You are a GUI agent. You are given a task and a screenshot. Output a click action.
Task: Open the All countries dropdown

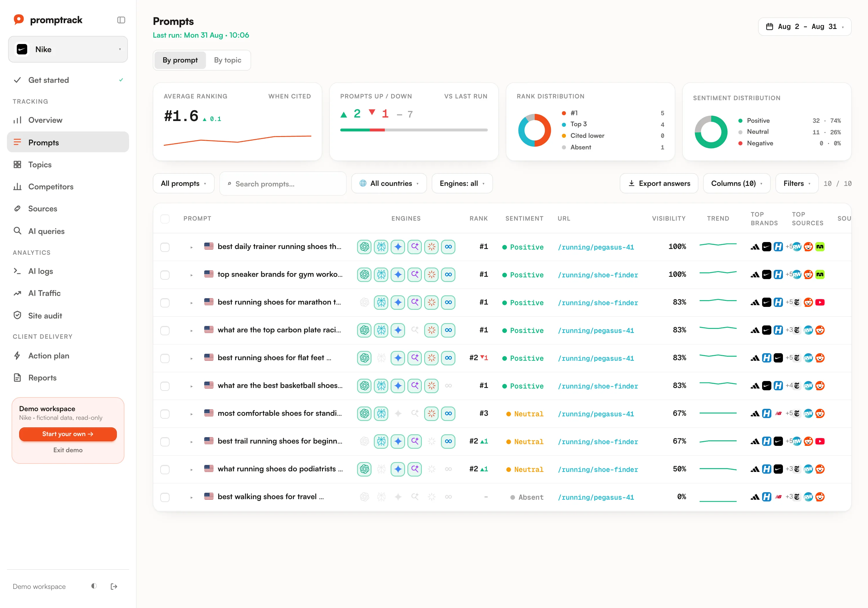click(x=389, y=184)
